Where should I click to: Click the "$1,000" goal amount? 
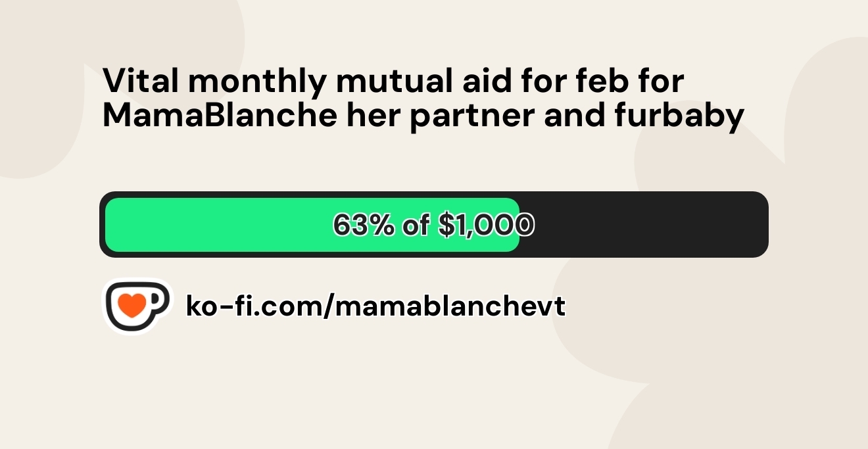pos(485,225)
